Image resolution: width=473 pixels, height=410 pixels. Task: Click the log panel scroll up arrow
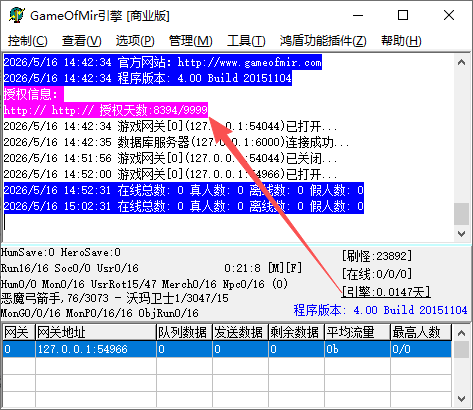[462, 62]
